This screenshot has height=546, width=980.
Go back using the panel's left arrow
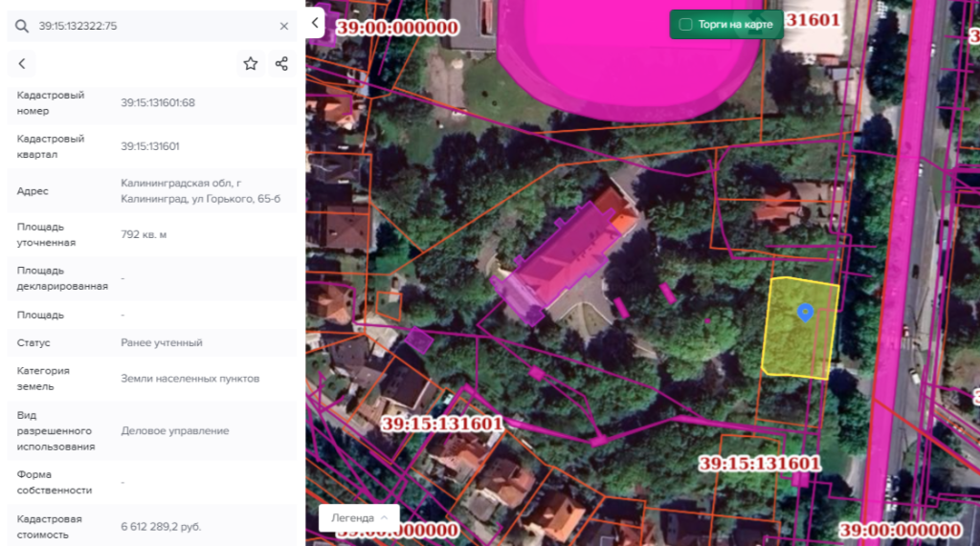click(22, 64)
